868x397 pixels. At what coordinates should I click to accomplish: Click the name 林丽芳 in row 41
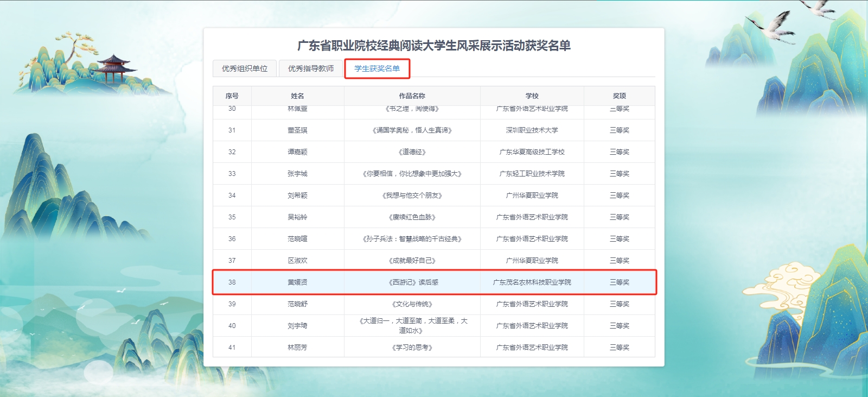click(x=298, y=348)
